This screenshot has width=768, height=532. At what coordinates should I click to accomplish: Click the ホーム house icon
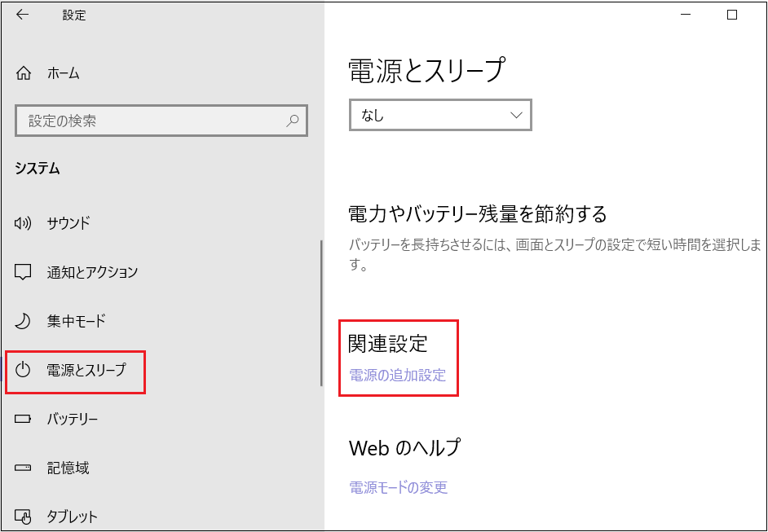tap(24, 73)
